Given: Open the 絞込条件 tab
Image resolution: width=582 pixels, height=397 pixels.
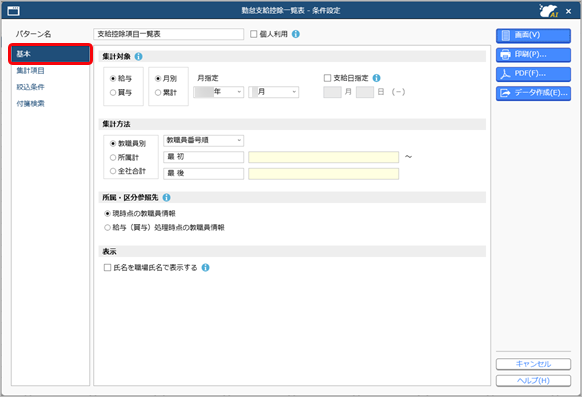Looking at the screenshot, I should 30,87.
